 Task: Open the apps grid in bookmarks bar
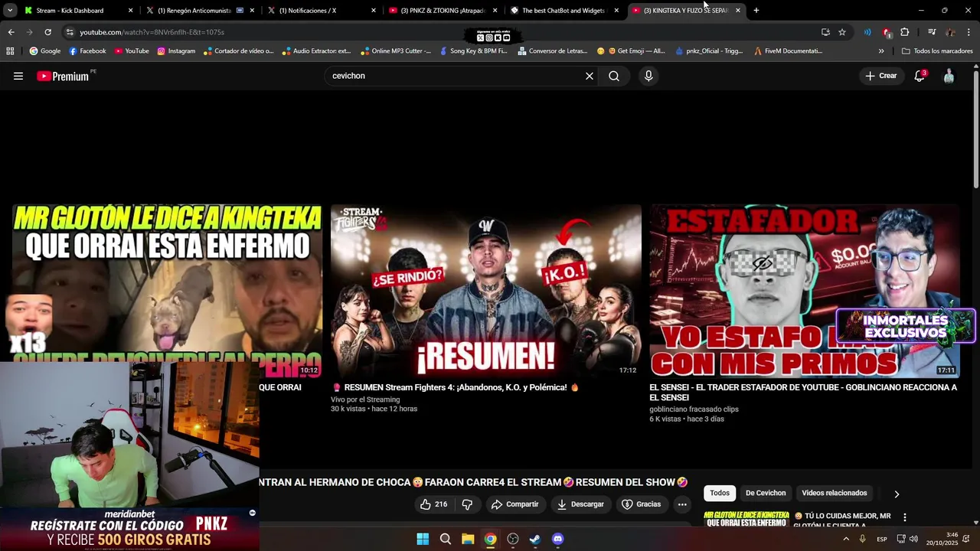[10, 51]
